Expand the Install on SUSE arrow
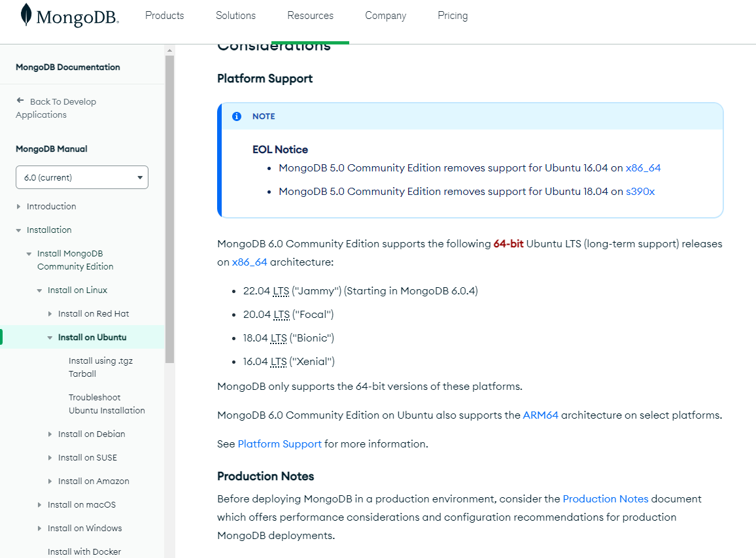Image resolution: width=756 pixels, height=558 pixels. [50, 458]
